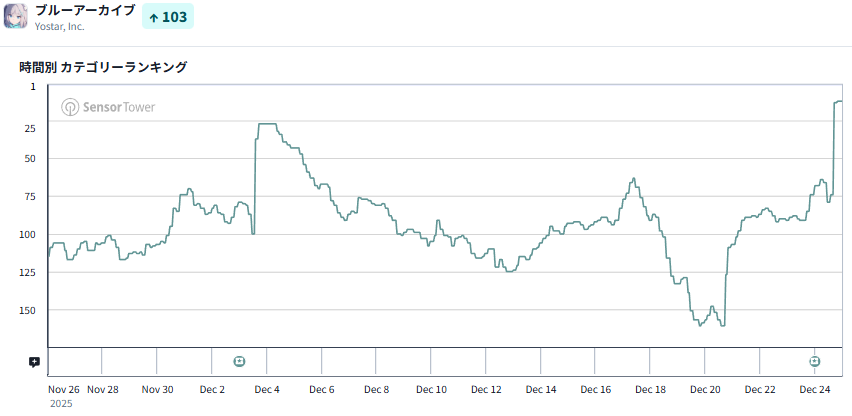The image size is (852, 416).
Task: Click the Blue Archive app icon
Action: coord(16,17)
